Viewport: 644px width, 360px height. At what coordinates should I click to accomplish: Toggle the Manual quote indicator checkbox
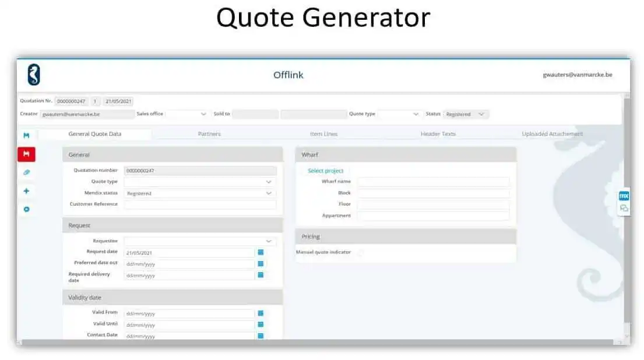(360, 252)
